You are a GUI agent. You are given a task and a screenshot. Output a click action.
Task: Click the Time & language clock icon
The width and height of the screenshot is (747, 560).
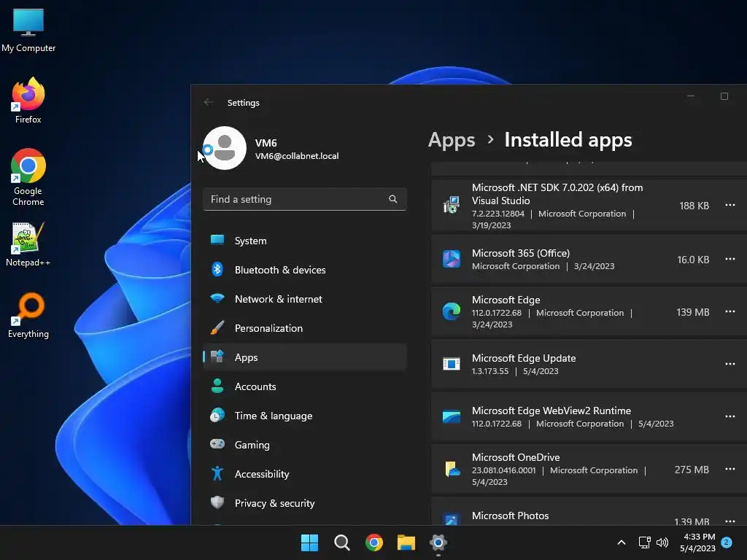click(x=217, y=415)
